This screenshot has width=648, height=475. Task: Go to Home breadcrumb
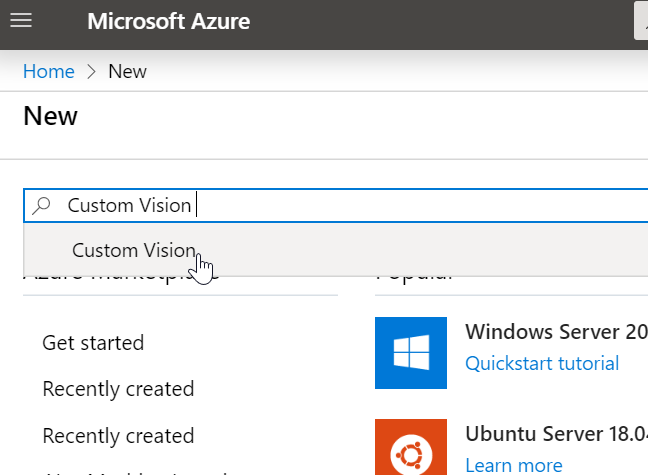coord(49,72)
